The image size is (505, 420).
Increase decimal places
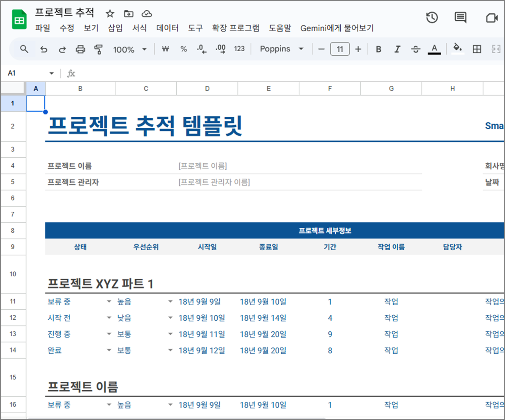point(221,49)
